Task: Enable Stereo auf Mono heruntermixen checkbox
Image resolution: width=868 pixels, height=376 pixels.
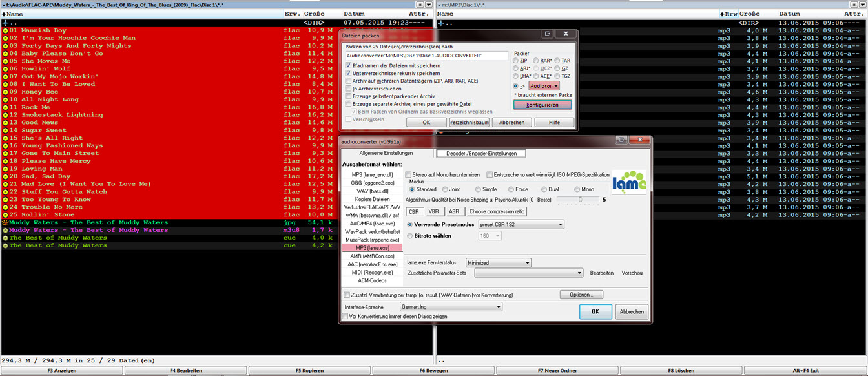Action: pos(408,174)
